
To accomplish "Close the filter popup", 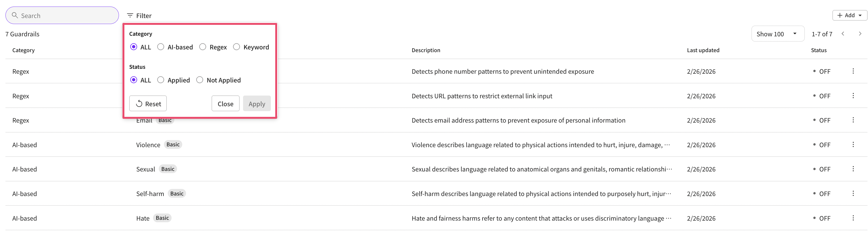I will pos(225,103).
